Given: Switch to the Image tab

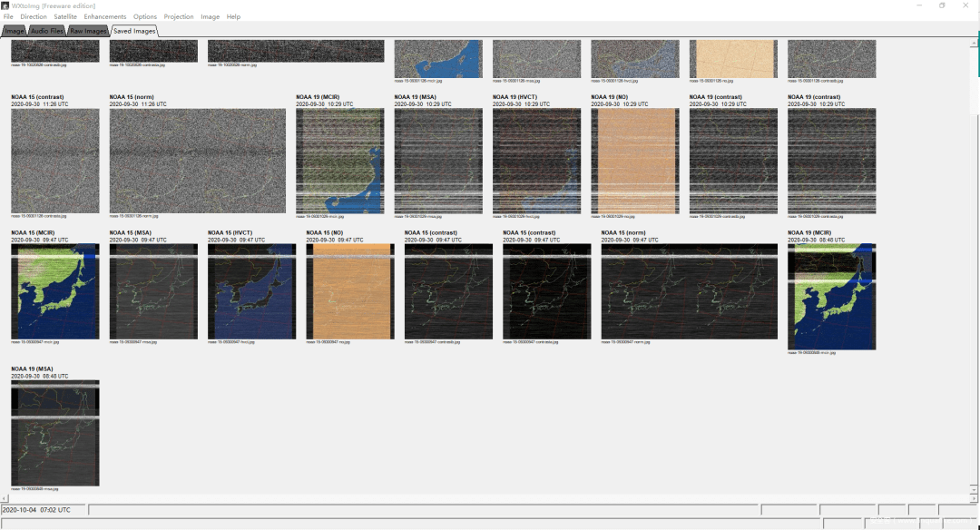Looking at the screenshot, I should (15, 31).
